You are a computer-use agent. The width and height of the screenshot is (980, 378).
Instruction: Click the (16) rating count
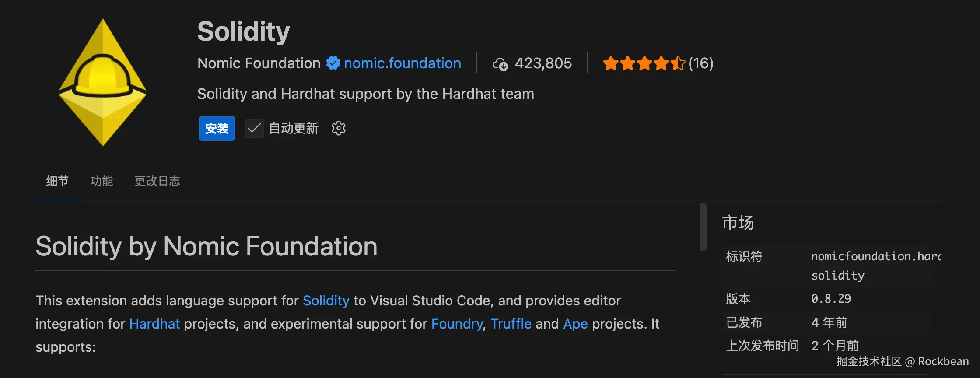[x=701, y=63]
